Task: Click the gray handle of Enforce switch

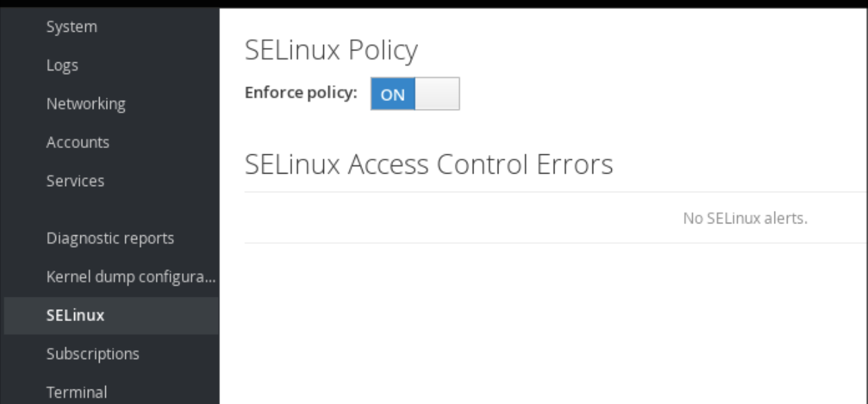Action: click(437, 94)
